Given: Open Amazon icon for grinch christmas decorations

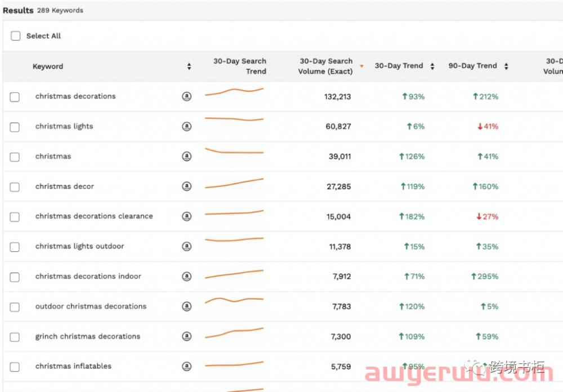Looking at the screenshot, I should (187, 336).
